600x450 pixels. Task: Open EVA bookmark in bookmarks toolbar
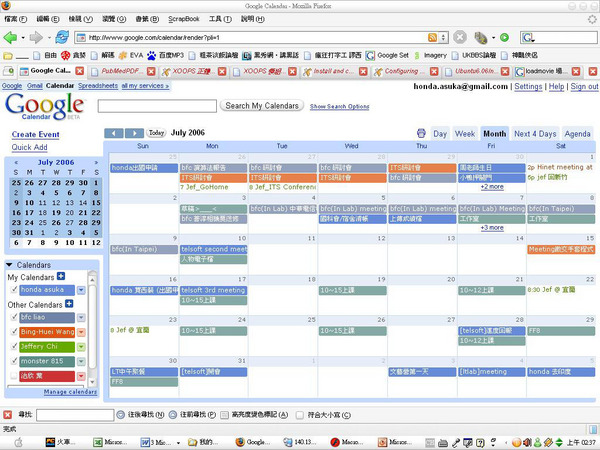coord(131,55)
